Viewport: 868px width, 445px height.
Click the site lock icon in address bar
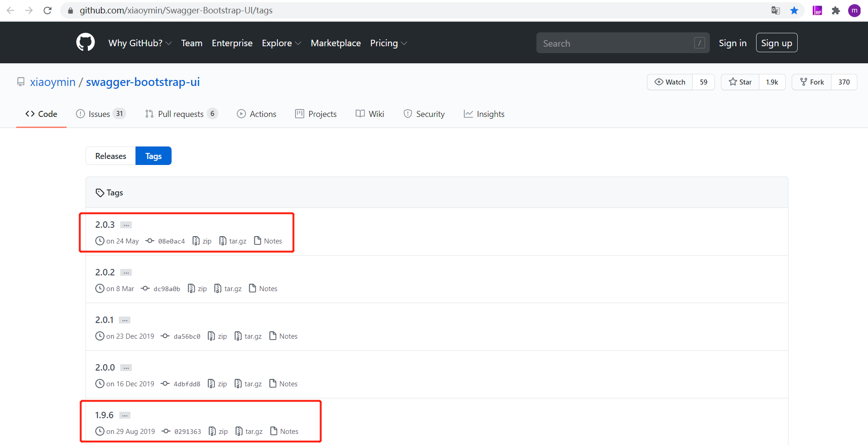(x=70, y=10)
